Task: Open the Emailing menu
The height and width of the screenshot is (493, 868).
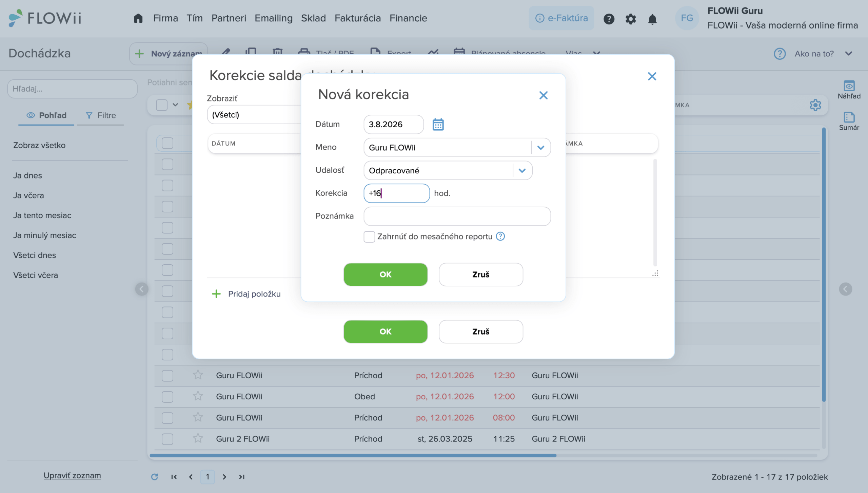Action: (274, 18)
